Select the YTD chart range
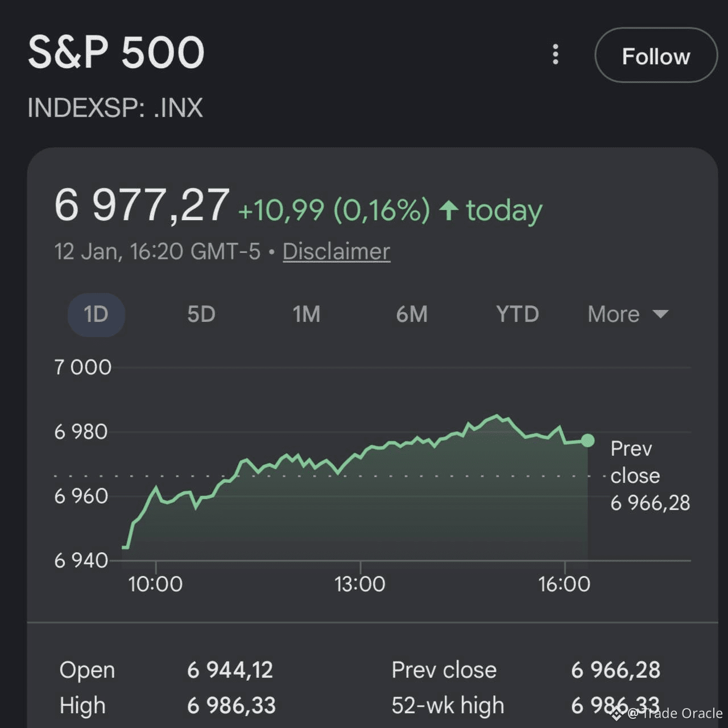Viewport: 728px width, 728px height. coord(517,314)
